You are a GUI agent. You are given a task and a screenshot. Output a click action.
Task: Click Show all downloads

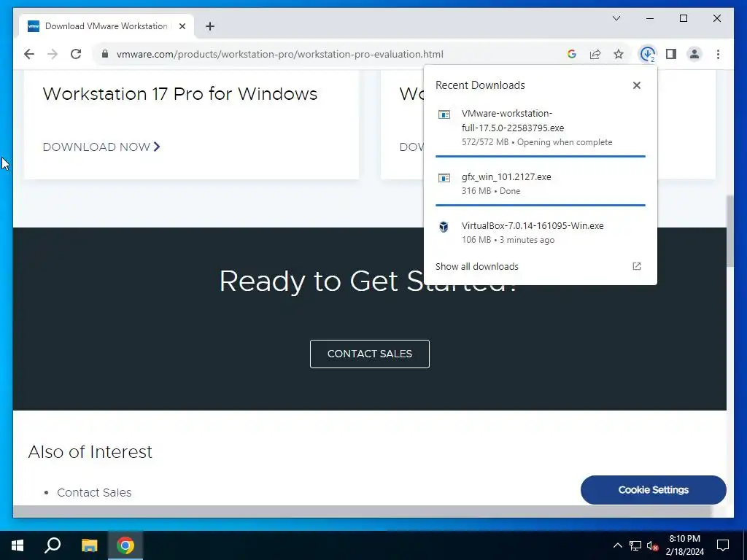coord(477,266)
